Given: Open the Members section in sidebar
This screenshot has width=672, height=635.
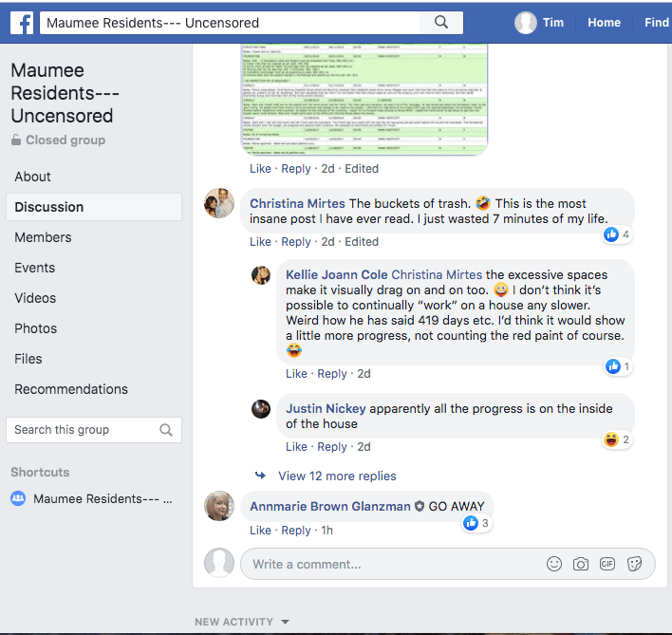Looking at the screenshot, I should point(43,237).
